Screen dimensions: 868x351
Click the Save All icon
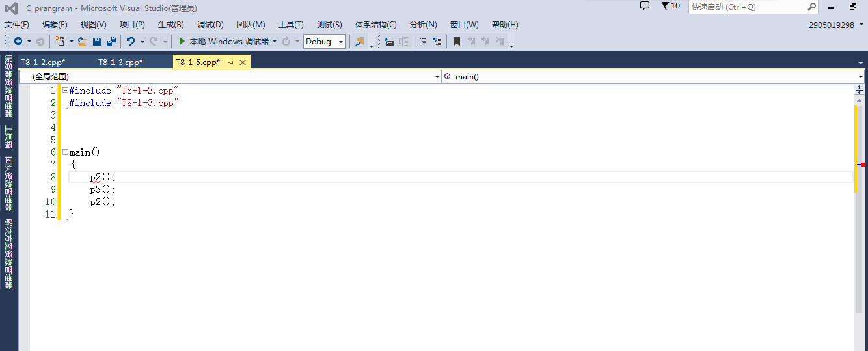[111, 41]
